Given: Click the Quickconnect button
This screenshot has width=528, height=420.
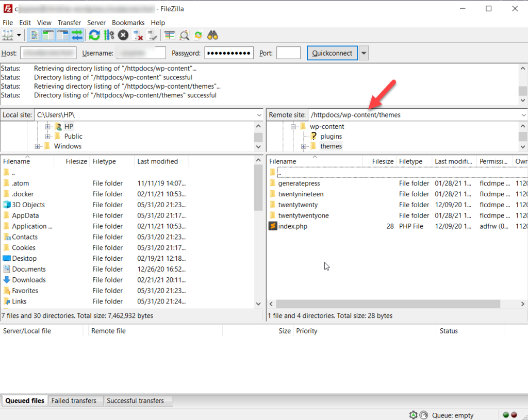Looking at the screenshot, I should pos(332,53).
